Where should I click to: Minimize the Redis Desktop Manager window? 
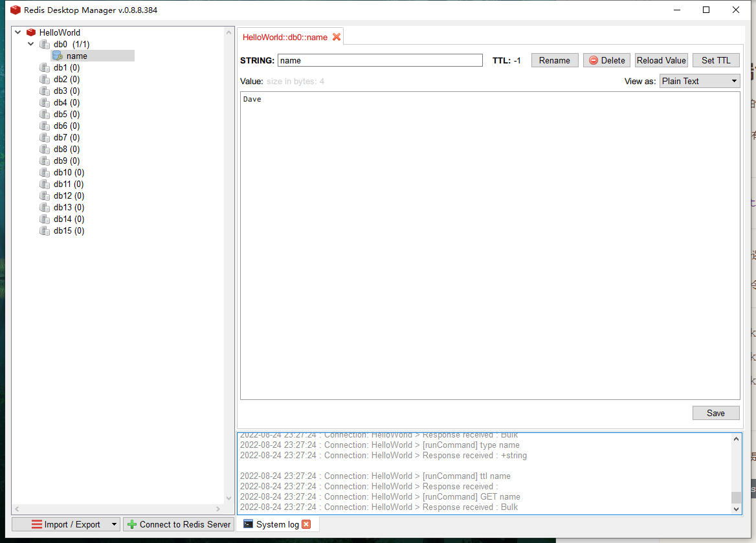point(677,10)
